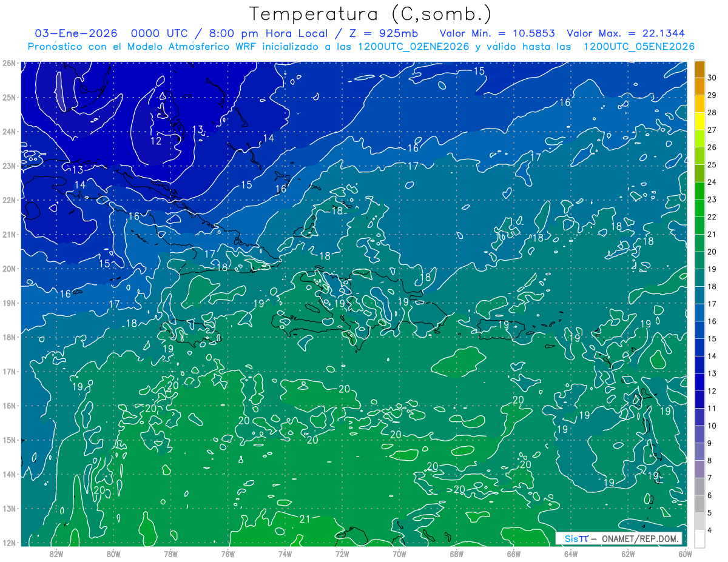Viewport: 728px width, 562px height.
Task: Click the green colorbar swatch beside 22
Action: 699,209
